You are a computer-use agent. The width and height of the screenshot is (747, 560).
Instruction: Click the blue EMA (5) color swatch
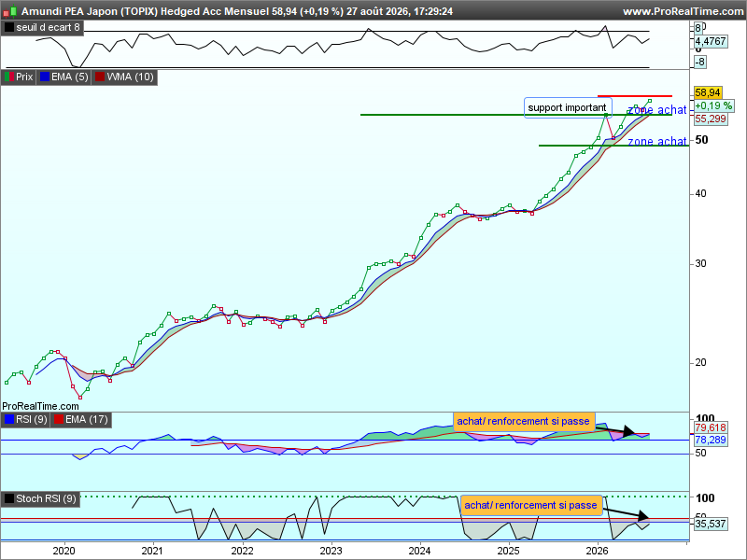[x=45, y=77]
